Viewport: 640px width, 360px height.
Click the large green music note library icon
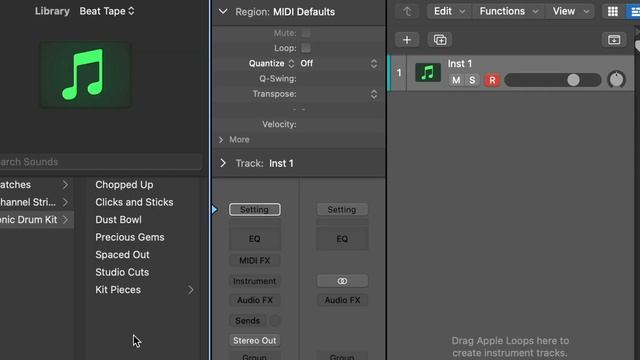(x=85, y=75)
